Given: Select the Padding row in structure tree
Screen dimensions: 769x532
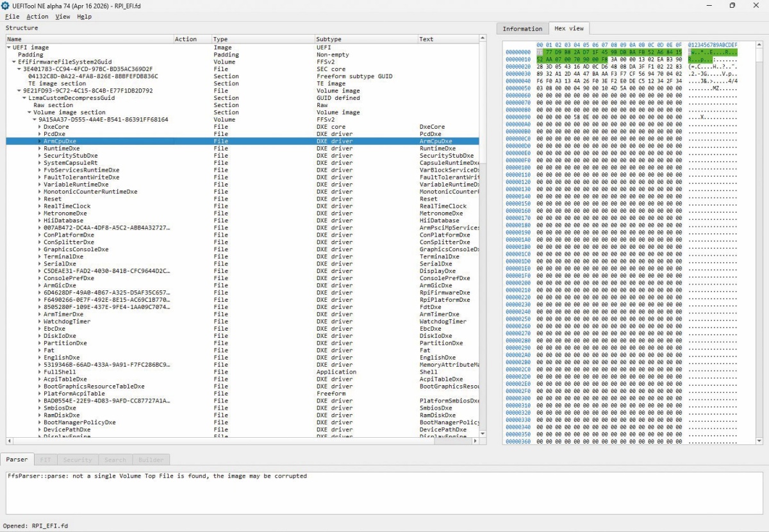Looking at the screenshot, I should (242, 55).
